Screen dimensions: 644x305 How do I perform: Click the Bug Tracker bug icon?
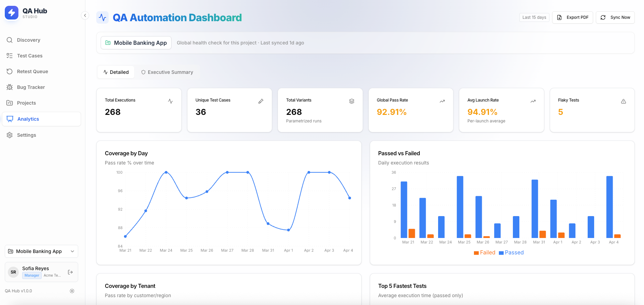[10, 87]
